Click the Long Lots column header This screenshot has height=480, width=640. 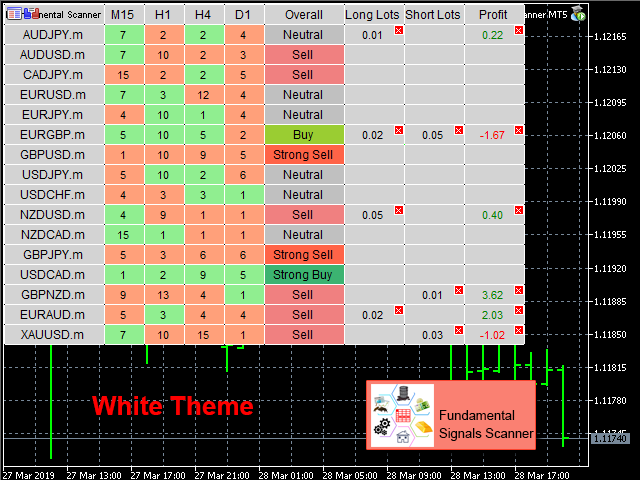coord(374,15)
